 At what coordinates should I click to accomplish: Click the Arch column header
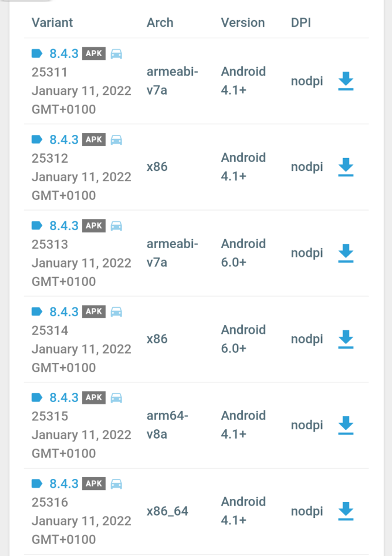click(x=160, y=23)
